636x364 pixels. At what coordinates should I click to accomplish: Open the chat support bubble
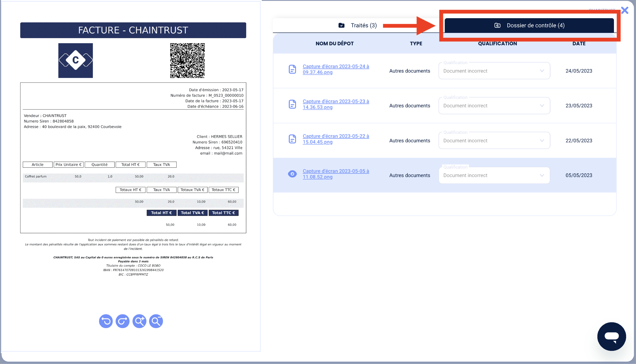(x=611, y=336)
